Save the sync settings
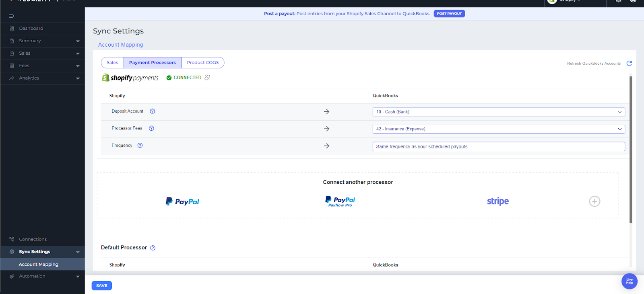 point(102,286)
